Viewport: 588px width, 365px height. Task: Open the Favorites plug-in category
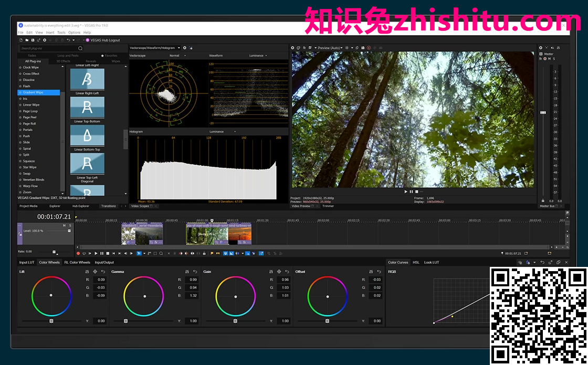coord(109,56)
